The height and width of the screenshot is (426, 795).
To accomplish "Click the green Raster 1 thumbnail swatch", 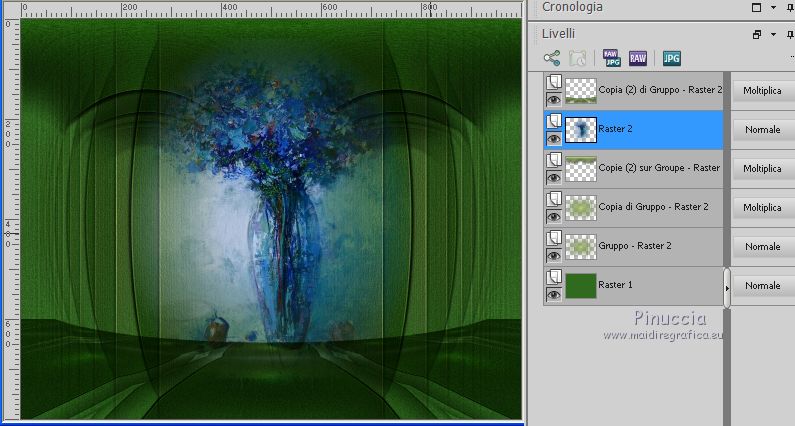I will pos(581,286).
